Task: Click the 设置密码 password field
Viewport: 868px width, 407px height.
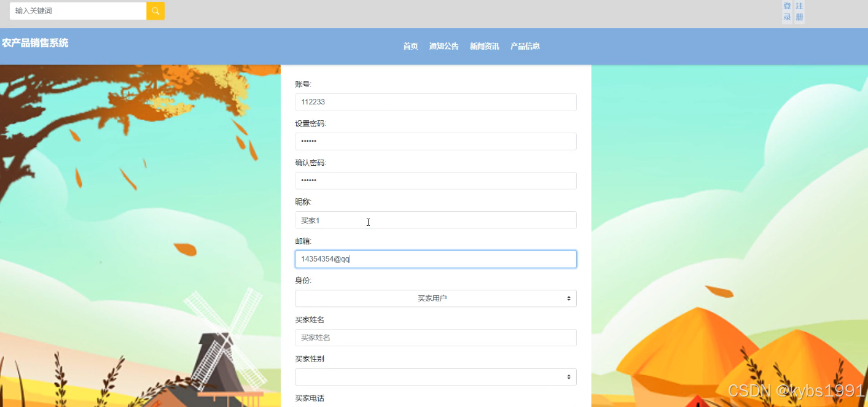Action: (436, 141)
